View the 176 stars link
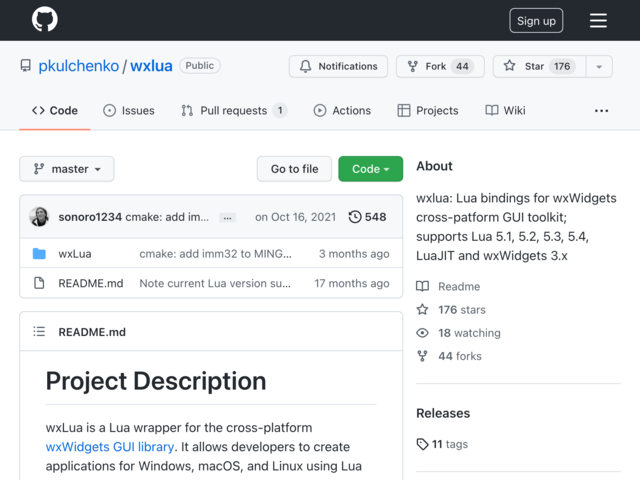The height and width of the screenshot is (480, 640). point(462,310)
